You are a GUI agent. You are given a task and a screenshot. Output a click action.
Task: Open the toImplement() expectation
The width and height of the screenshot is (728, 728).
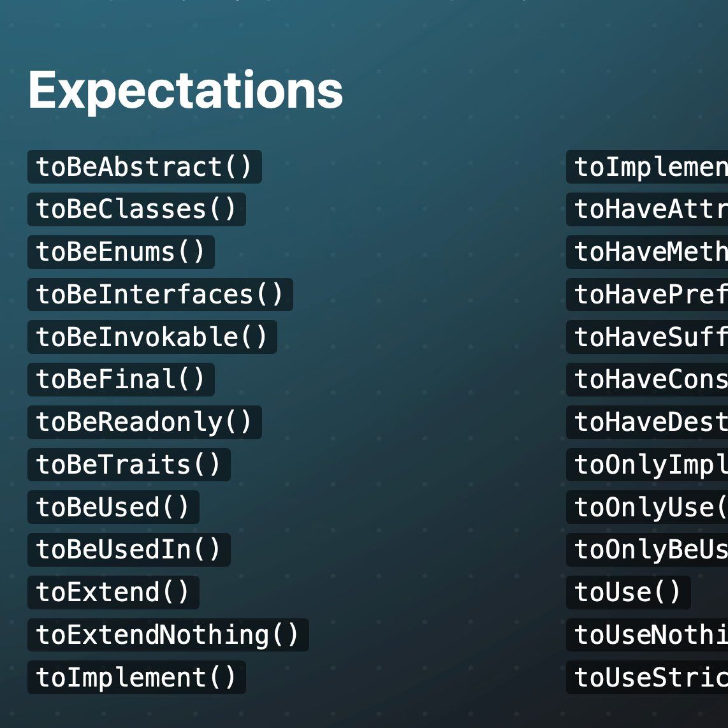pos(136,678)
